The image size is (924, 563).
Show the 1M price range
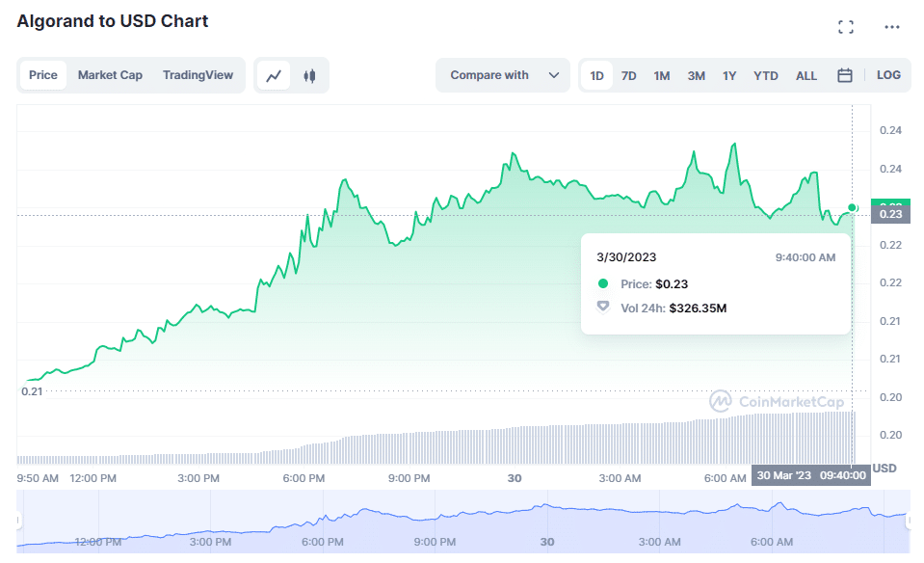click(662, 75)
